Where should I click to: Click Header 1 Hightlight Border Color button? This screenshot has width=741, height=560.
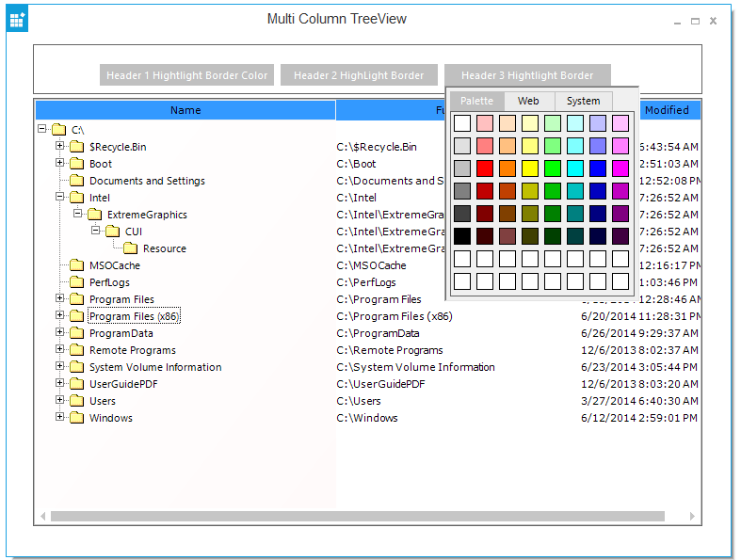click(186, 75)
